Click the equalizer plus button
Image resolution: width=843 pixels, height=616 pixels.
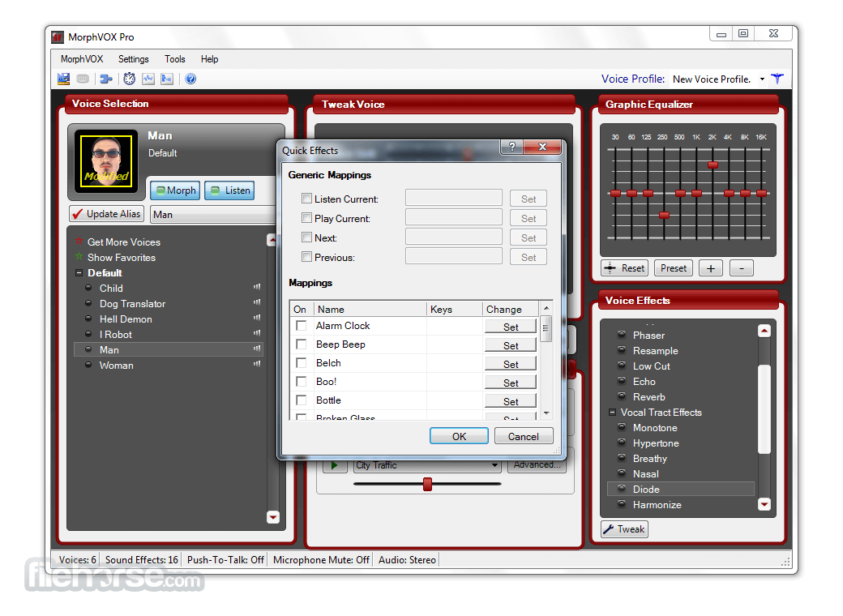coord(711,267)
